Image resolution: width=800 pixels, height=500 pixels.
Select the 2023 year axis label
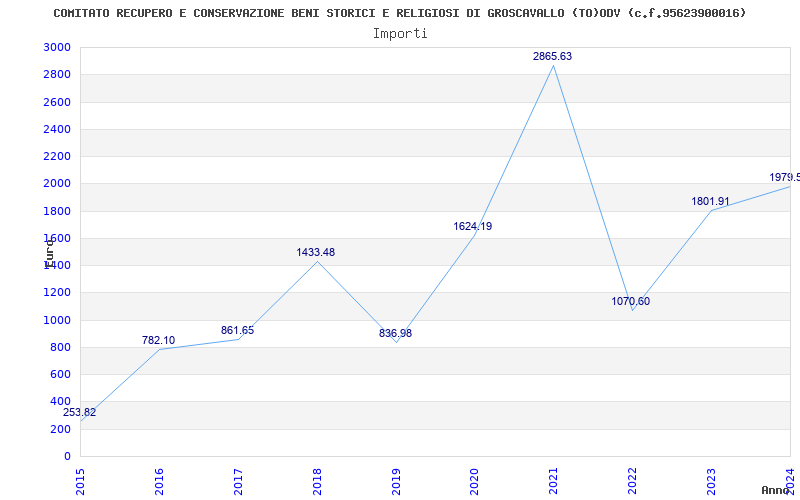click(711, 482)
